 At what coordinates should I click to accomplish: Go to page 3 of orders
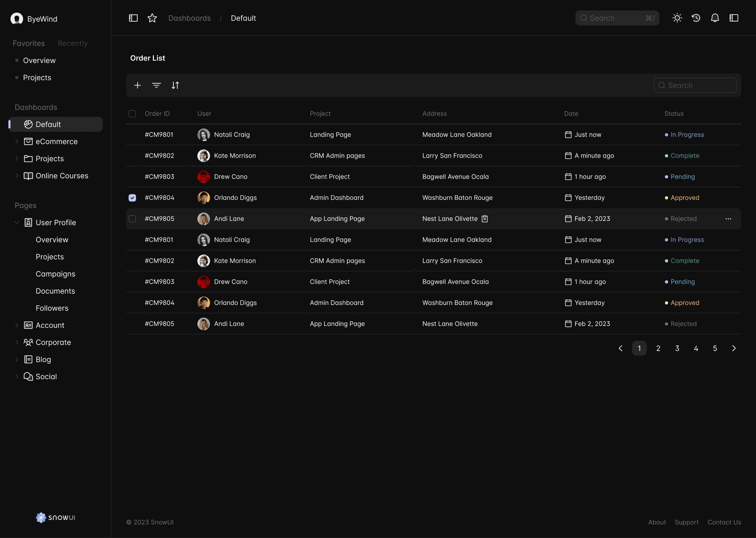pyautogui.click(x=677, y=349)
